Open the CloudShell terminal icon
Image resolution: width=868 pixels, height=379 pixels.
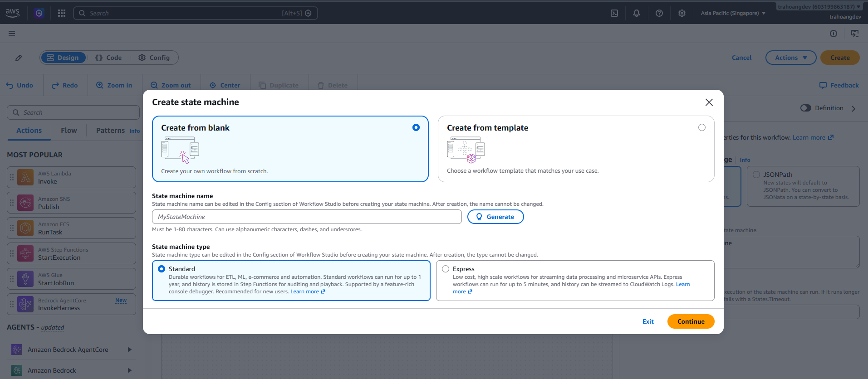(614, 13)
